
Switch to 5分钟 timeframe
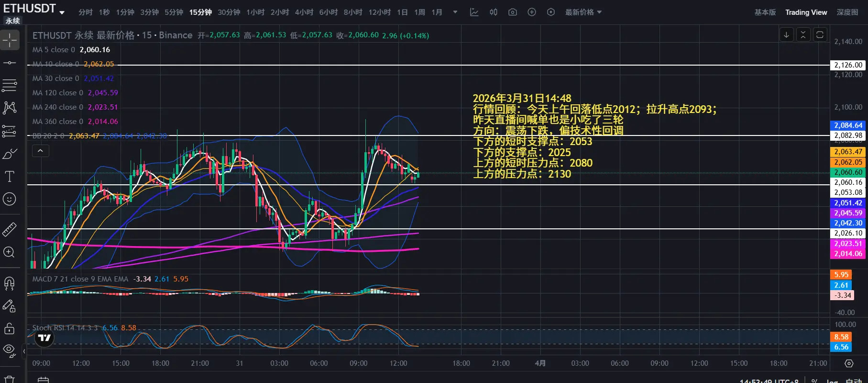pyautogui.click(x=174, y=12)
